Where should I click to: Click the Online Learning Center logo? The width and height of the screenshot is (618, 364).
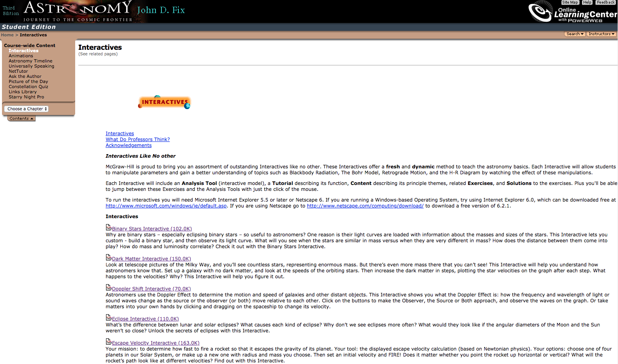click(x=573, y=11)
